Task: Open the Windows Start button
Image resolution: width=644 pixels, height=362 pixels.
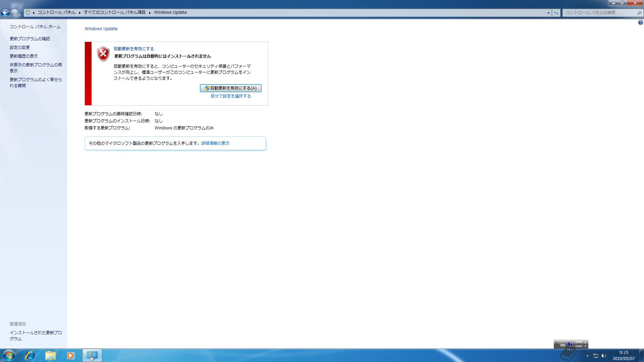Action: [x=9, y=355]
